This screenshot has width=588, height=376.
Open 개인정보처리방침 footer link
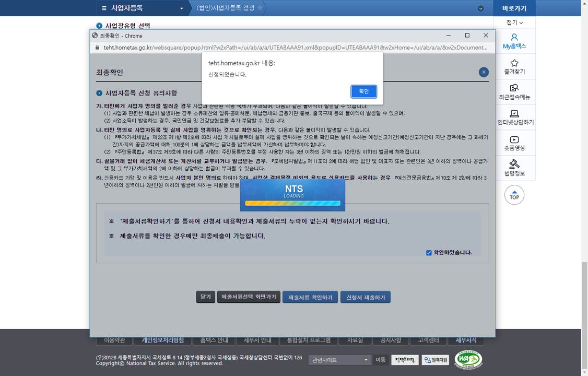point(163,340)
